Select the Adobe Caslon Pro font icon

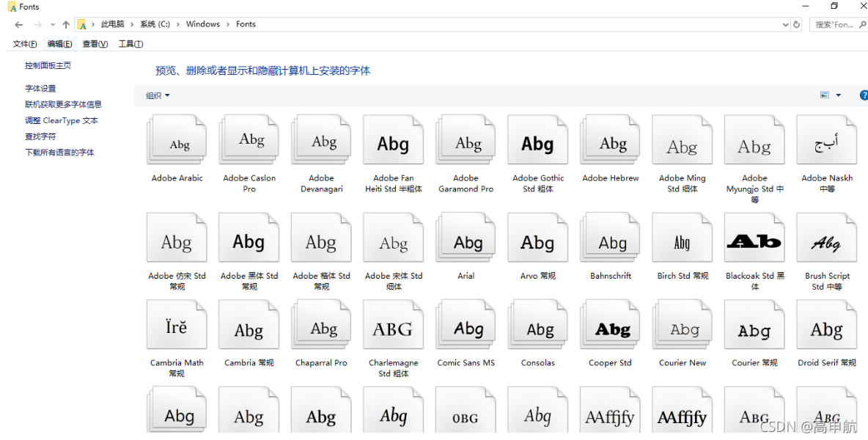click(249, 140)
